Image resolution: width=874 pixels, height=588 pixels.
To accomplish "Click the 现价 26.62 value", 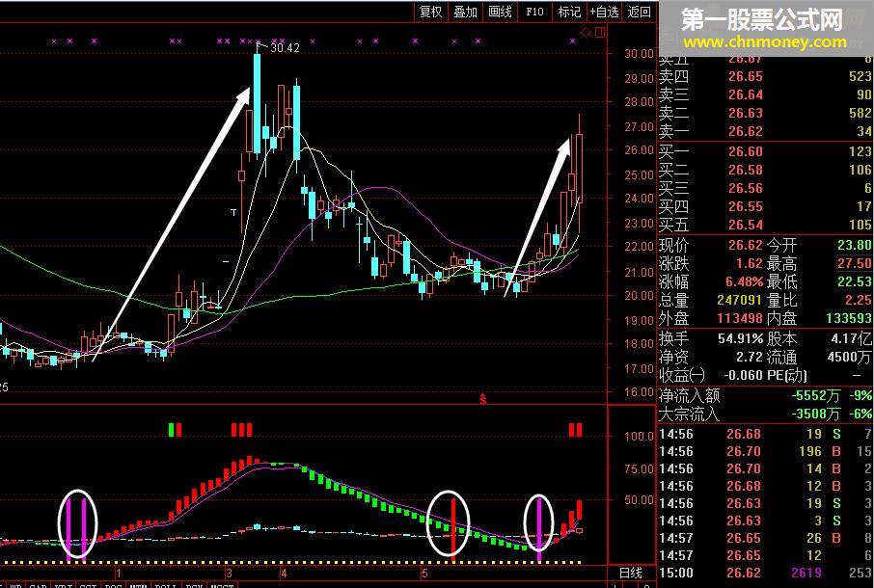I will coord(746,245).
